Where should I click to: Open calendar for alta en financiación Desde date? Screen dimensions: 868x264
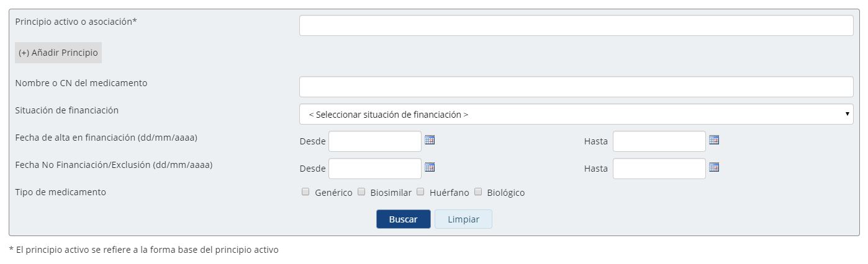[430, 140]
